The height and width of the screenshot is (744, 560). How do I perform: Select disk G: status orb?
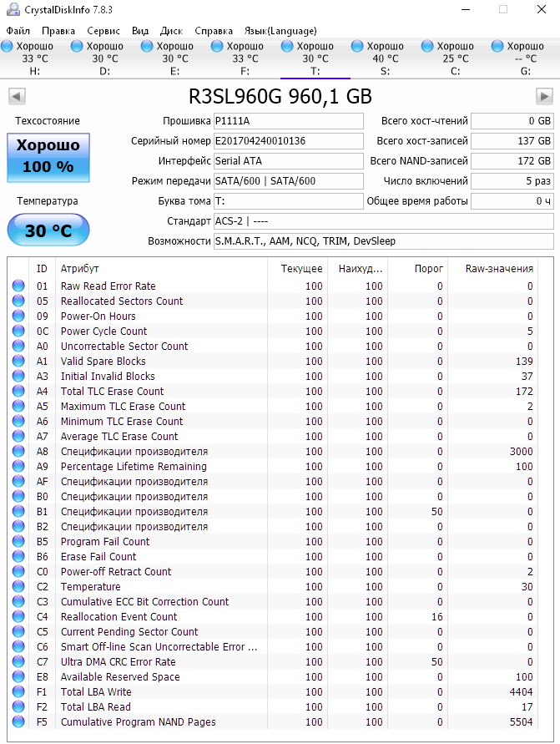[x=497, y=46]
